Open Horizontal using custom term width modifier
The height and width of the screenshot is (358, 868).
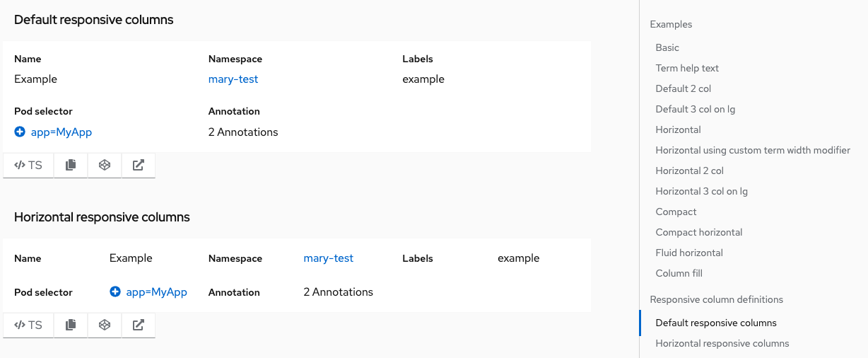tap(753, 150)
